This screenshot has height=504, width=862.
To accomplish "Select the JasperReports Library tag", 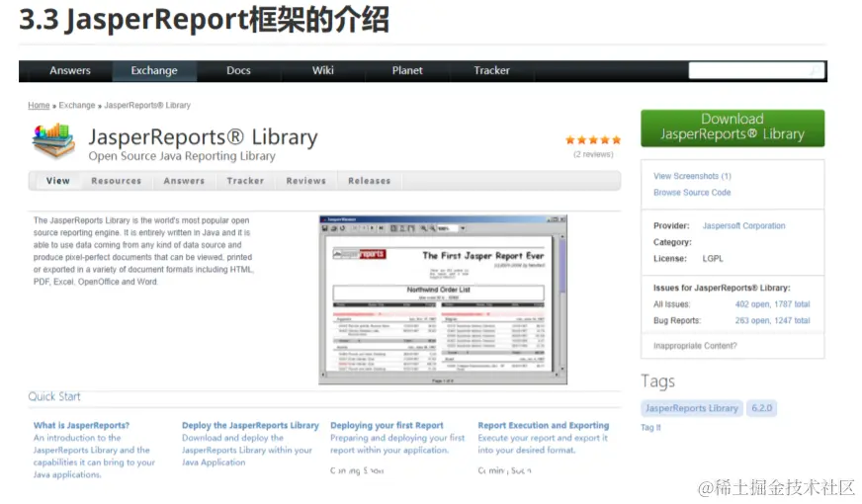I will (x=692, y=408).
